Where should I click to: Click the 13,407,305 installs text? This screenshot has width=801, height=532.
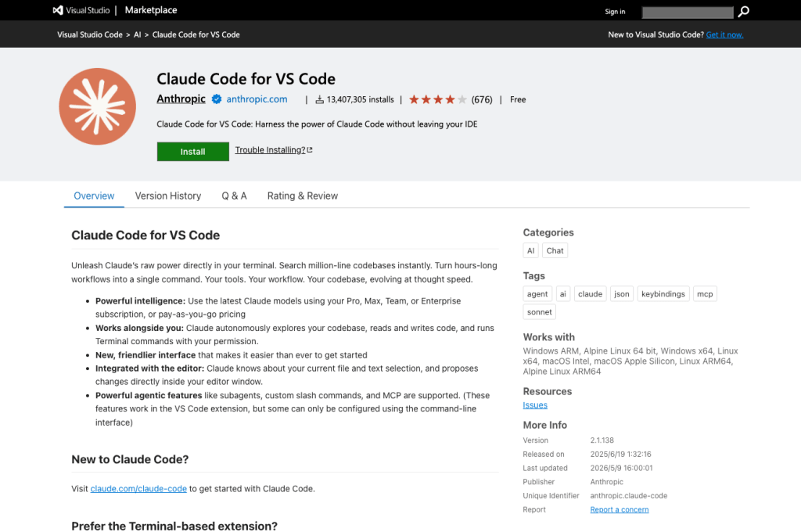(x=360, y=99)
